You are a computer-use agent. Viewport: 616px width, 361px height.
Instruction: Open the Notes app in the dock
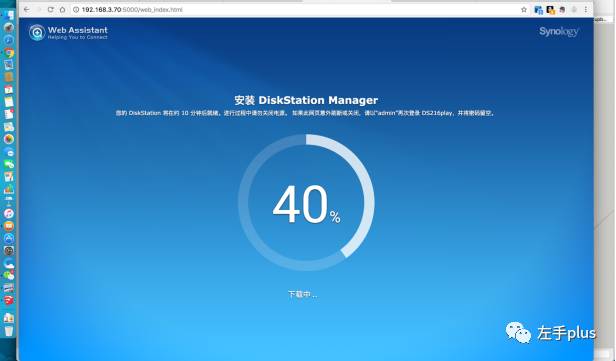tap(9, 102)
